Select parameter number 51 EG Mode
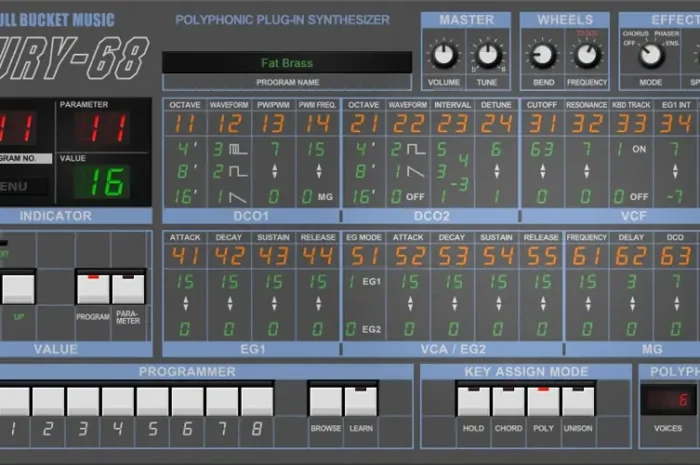This screenshot has height=465, width=700. click(x=363, y=256)
